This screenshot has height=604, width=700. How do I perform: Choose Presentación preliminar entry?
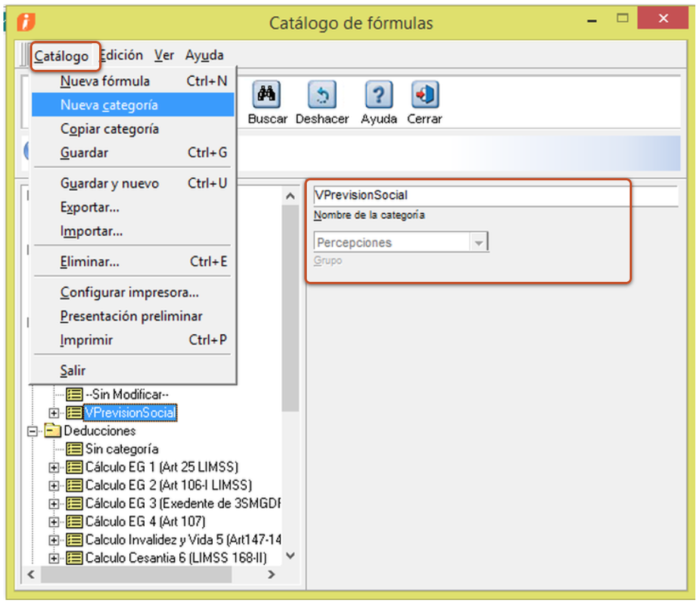[133, 316]
